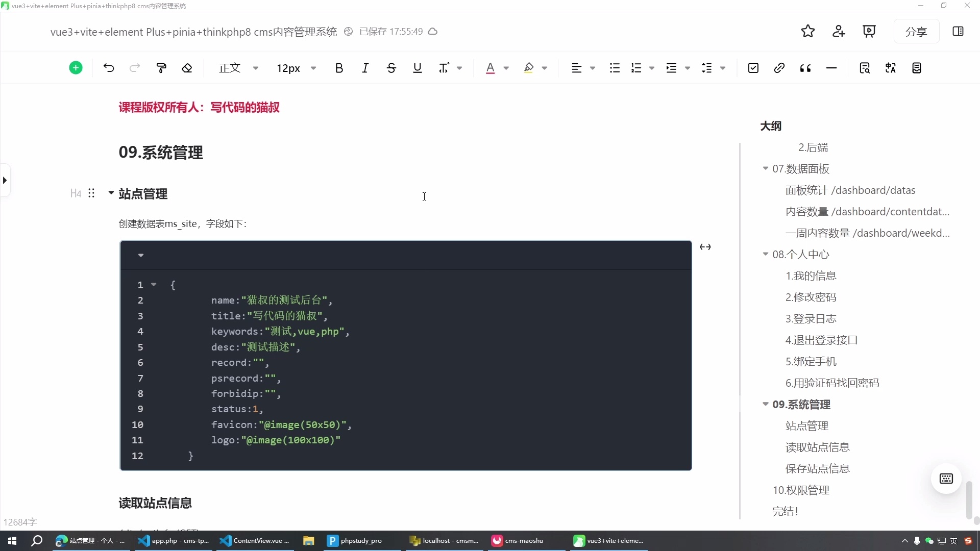
Task: Click the add collaborator icon
Action: pyautogui.click(x=839, y=31)
